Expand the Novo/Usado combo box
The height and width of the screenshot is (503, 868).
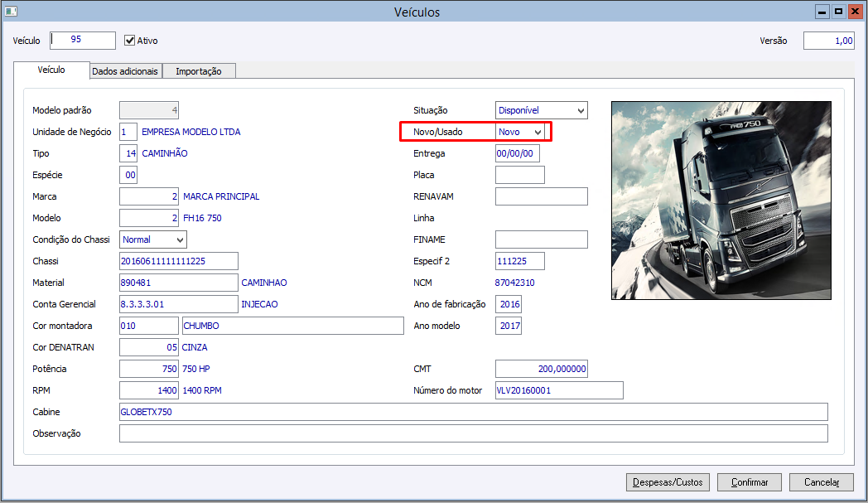tap(520, 132)
